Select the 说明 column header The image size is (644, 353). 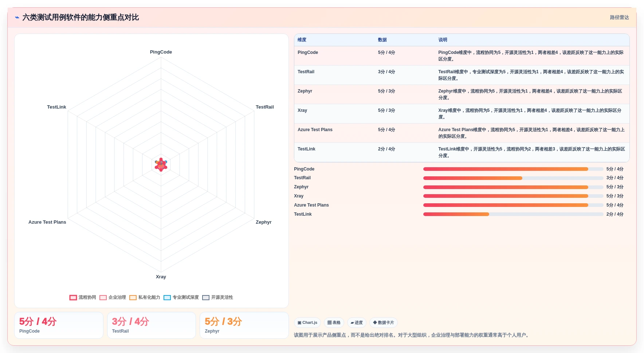(x=443, y=40)
